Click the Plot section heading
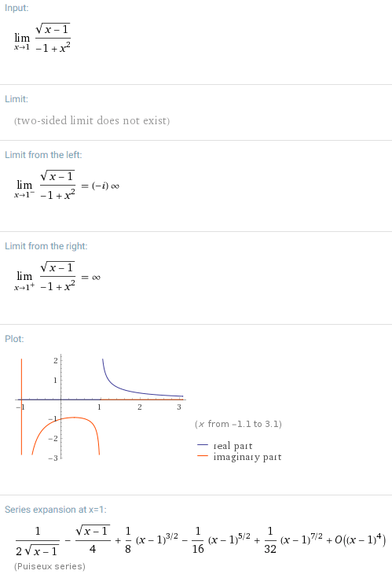 14,339
